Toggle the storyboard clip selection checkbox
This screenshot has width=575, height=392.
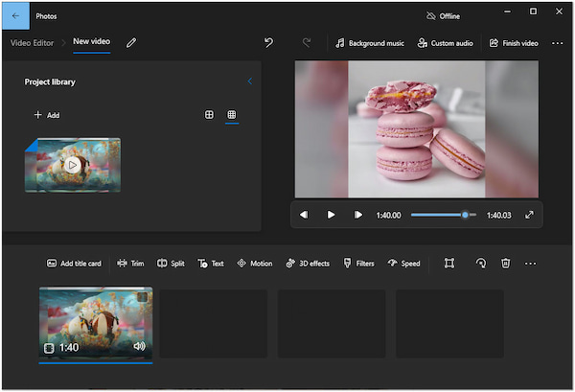[x=142, y=297]
